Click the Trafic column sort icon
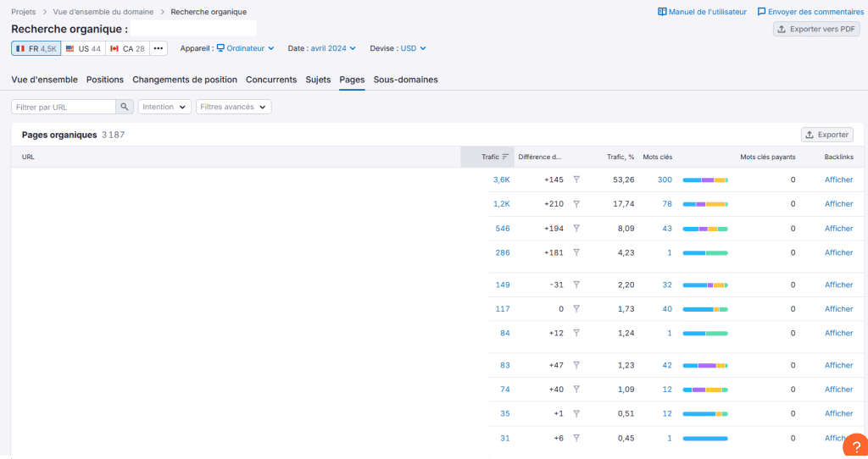 point(505,157)
